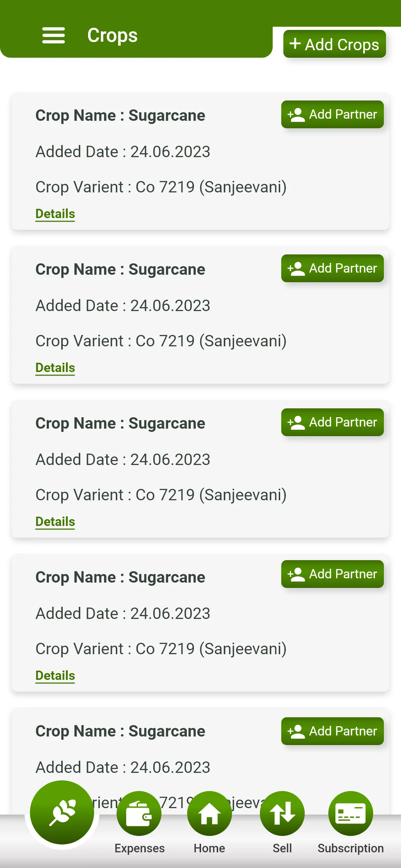The width and height of the screenshot is (401, 868).
Task: Open the Sell arrows icon
Action: pyautogui.click(x=282, y=813)
